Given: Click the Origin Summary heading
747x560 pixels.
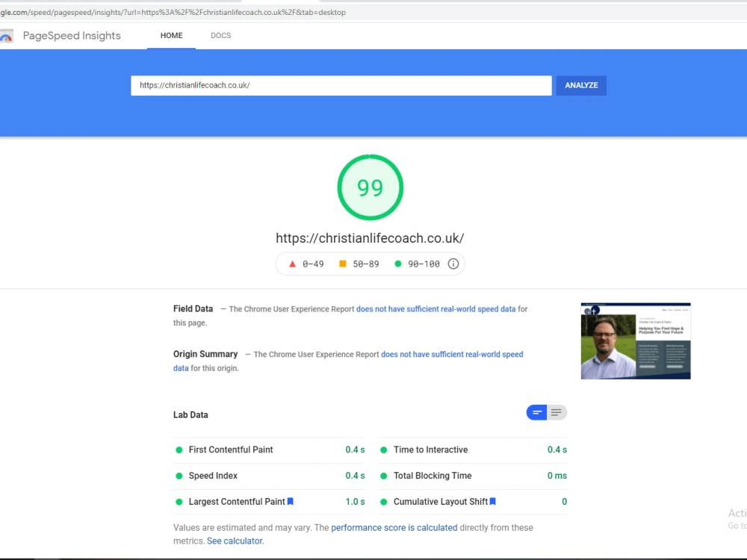Looking at the screenshot, I should 205,354.
